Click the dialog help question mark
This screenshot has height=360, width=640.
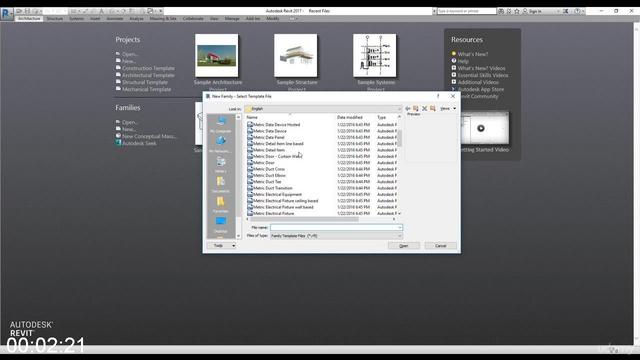(x=438, y=96)
